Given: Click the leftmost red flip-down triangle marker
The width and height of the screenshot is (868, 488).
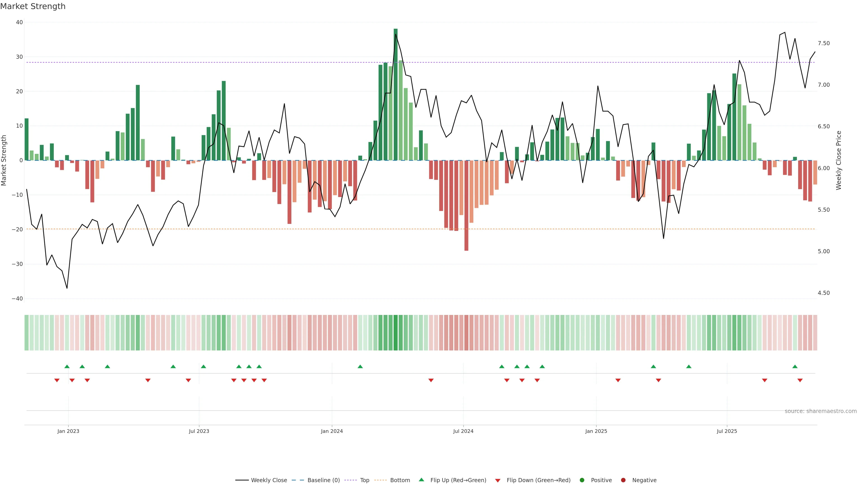Looking at the screenshot, I should 57,380.
